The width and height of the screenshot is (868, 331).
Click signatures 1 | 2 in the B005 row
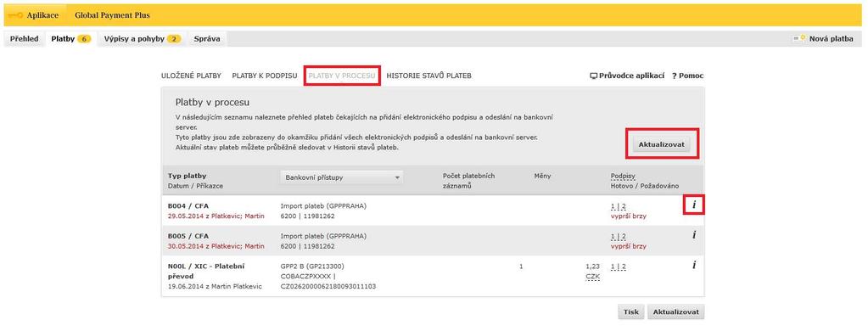618,236
